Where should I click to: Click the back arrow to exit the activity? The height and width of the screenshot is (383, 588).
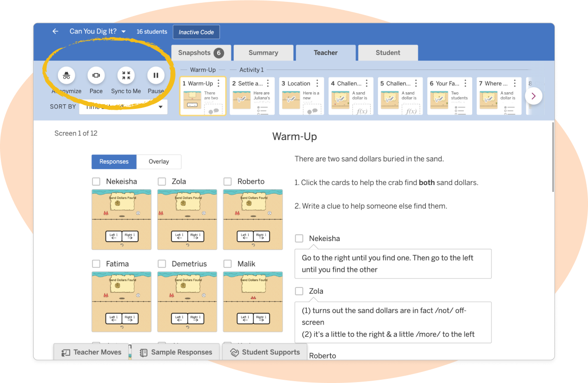(x=55, y=31)
